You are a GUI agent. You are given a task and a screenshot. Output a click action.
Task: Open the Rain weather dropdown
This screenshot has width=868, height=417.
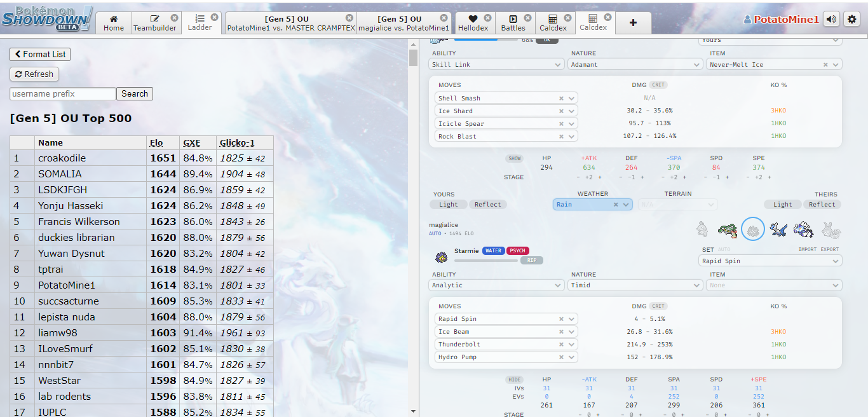click(627, 205)
